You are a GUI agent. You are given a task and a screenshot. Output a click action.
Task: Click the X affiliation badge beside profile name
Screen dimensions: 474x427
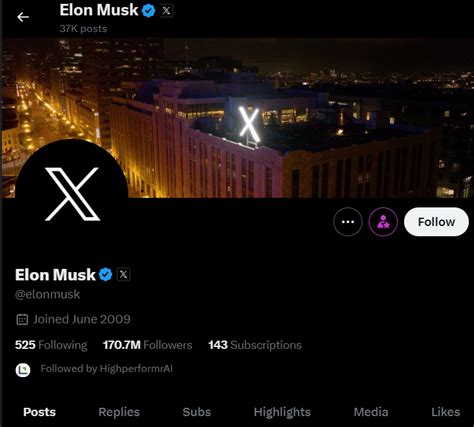[123, 275]
